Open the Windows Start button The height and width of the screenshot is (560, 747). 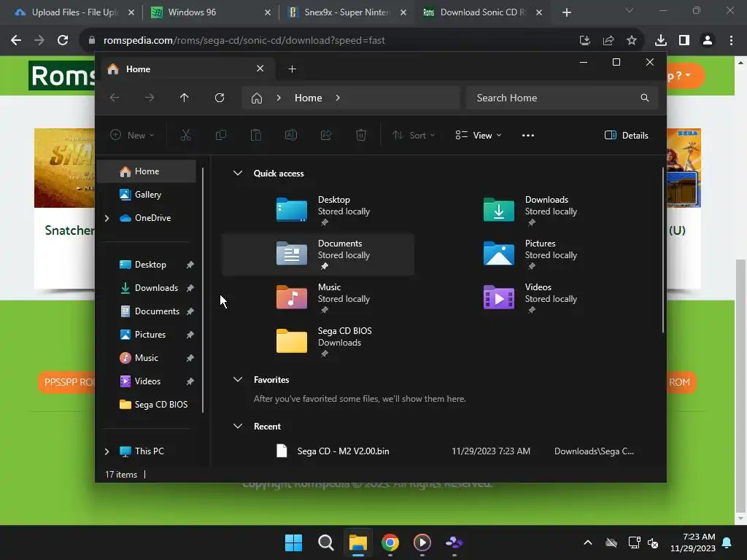(x=293, y=542)
